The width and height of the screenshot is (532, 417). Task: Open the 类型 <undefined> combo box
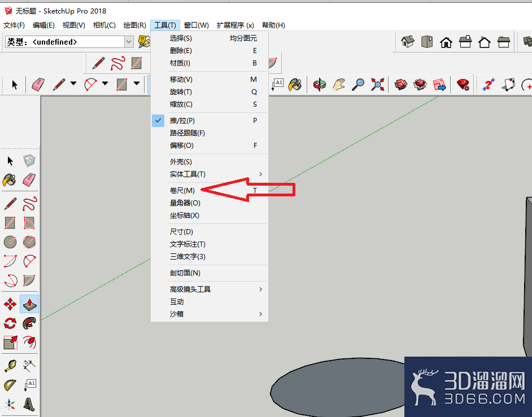click(69, 42)
